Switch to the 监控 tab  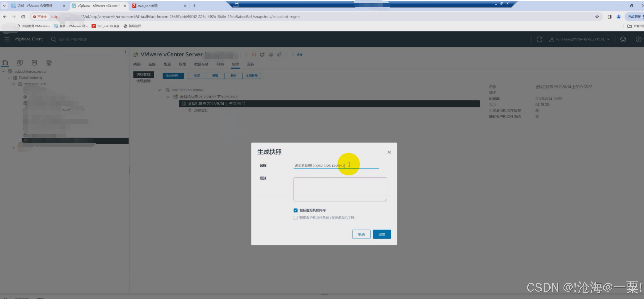152,64
